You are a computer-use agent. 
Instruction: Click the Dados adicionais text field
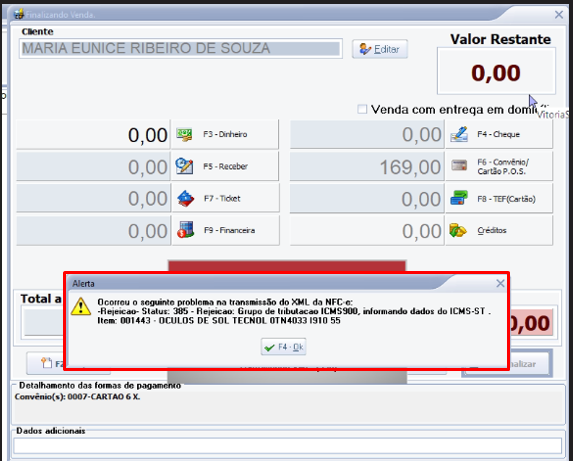click(x=288, y=446)
